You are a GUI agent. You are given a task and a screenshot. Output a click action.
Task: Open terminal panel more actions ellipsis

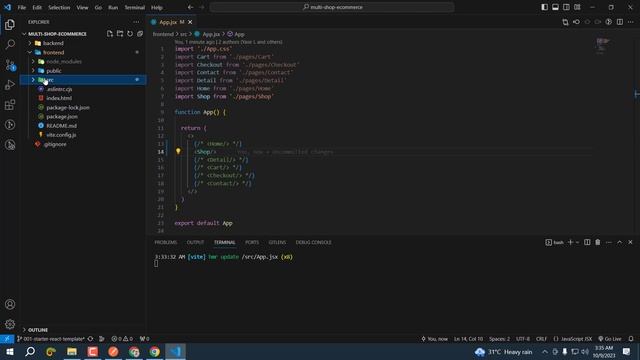pos(609,242)
